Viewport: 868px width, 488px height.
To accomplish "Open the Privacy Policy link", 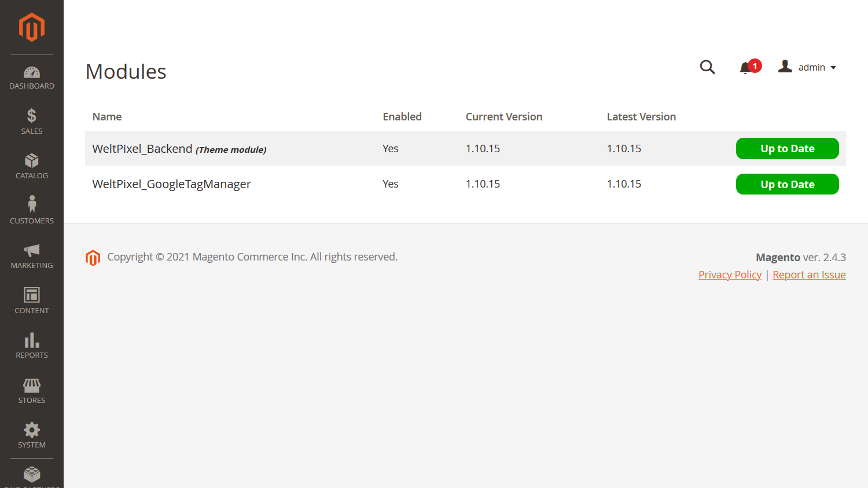I will pos(730,275).
